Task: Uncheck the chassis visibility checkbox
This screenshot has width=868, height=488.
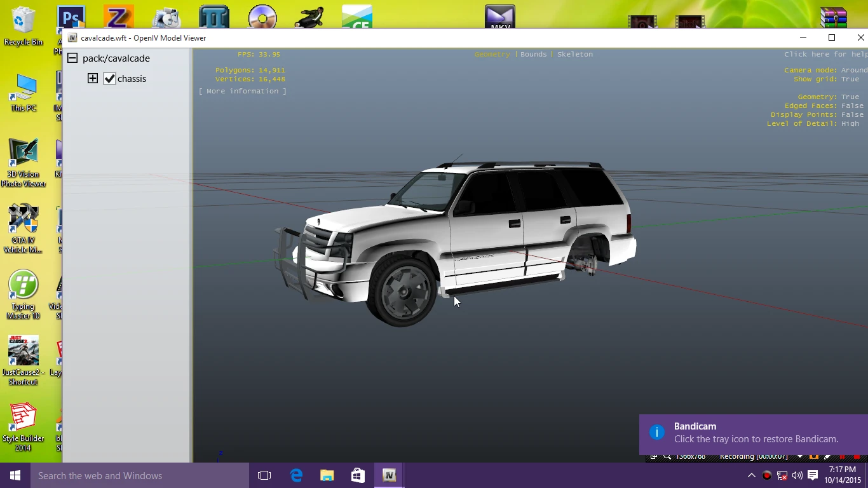Action: (109, 78)
